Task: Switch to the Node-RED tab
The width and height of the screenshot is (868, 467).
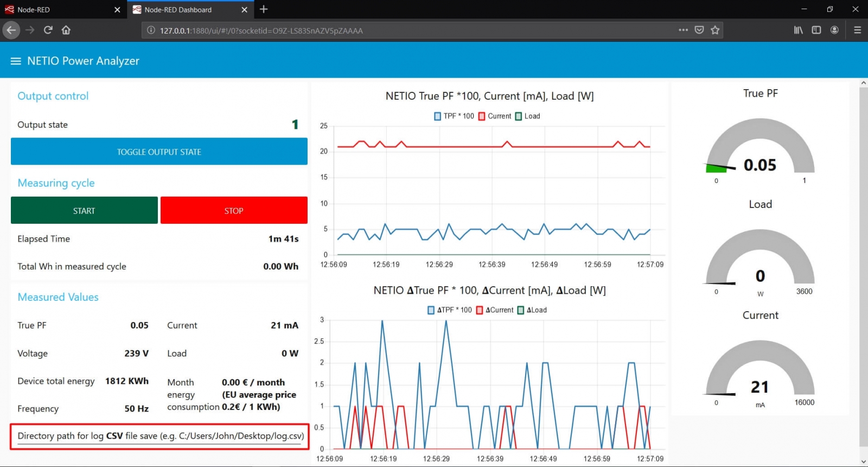Action: coord(63,10)
